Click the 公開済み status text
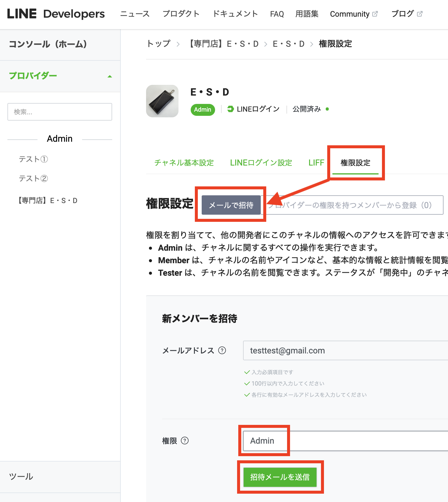This screenshot has width=448, height=502. pos(307,109)
